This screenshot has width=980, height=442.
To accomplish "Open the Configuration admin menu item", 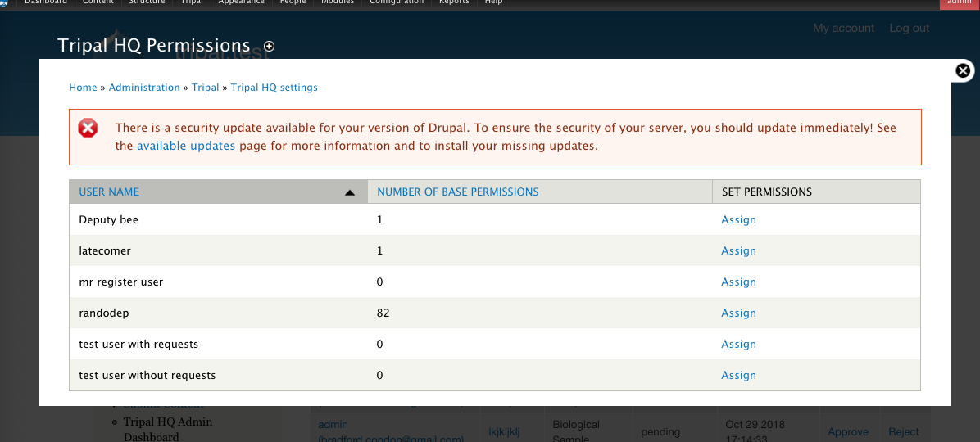I will [397, 2].
